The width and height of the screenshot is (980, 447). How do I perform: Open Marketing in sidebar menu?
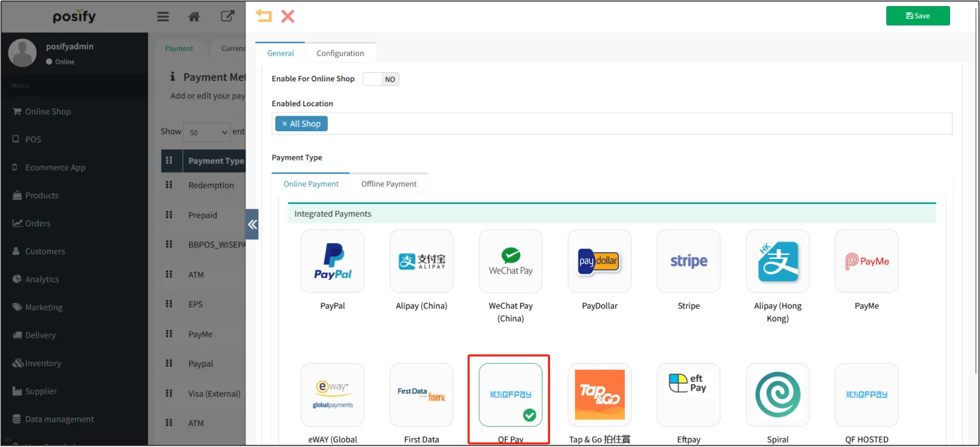[x=74, y=307]
